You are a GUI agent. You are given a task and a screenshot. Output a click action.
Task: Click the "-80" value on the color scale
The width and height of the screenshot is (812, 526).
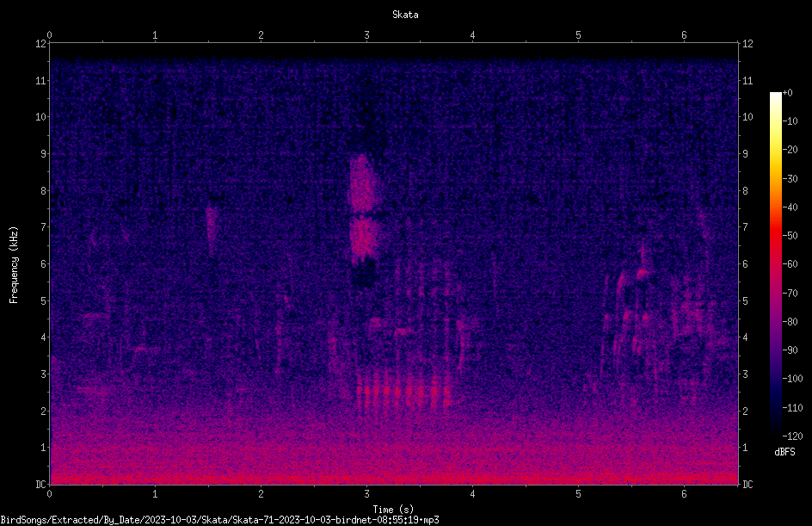click(x=790, y=322)
